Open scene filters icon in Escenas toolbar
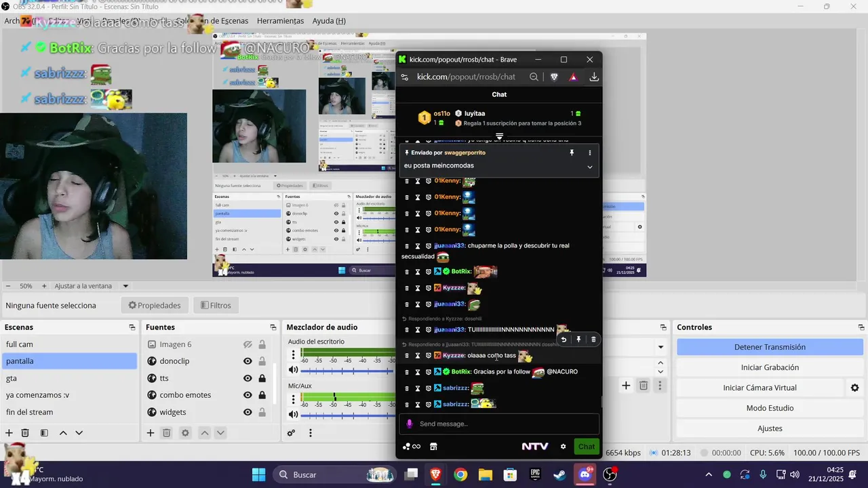Screen dimensions: 868x488 44,432
